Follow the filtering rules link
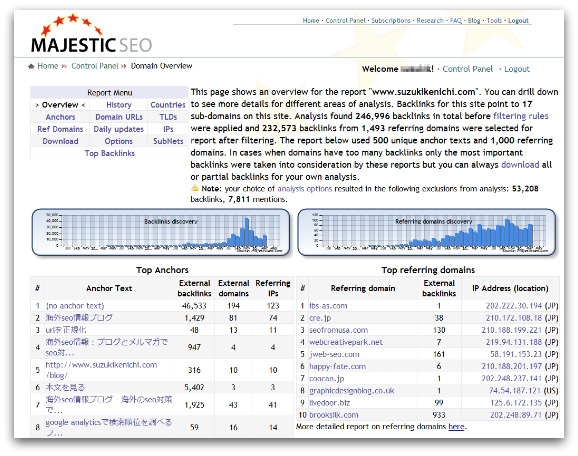578x456 pixels. tap(520, 116)
